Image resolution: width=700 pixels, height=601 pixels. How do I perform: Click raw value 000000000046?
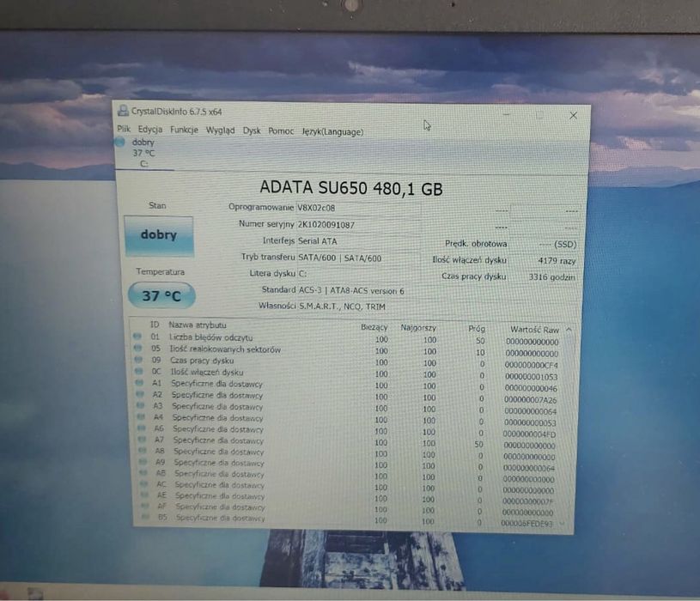[531, 388]
